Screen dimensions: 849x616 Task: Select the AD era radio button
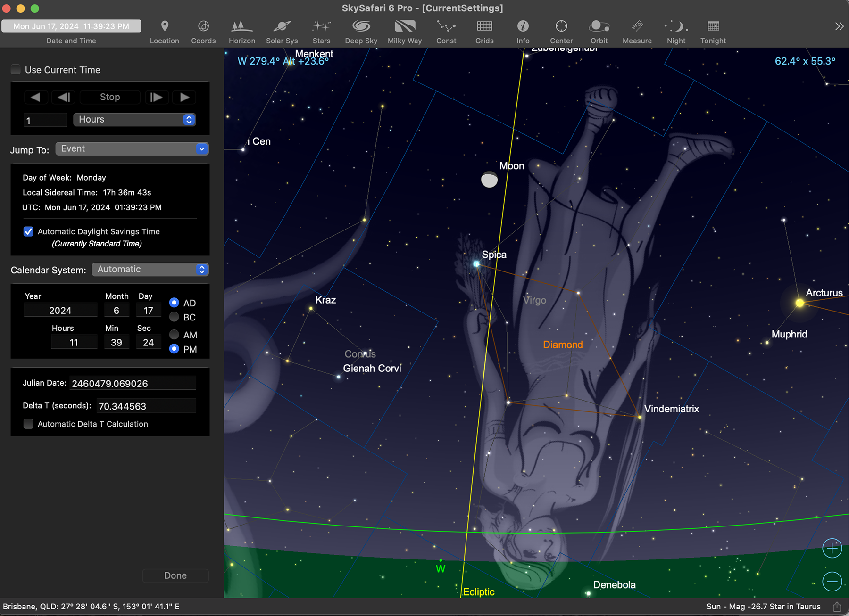pyautogui.click(x=174, y=303)
